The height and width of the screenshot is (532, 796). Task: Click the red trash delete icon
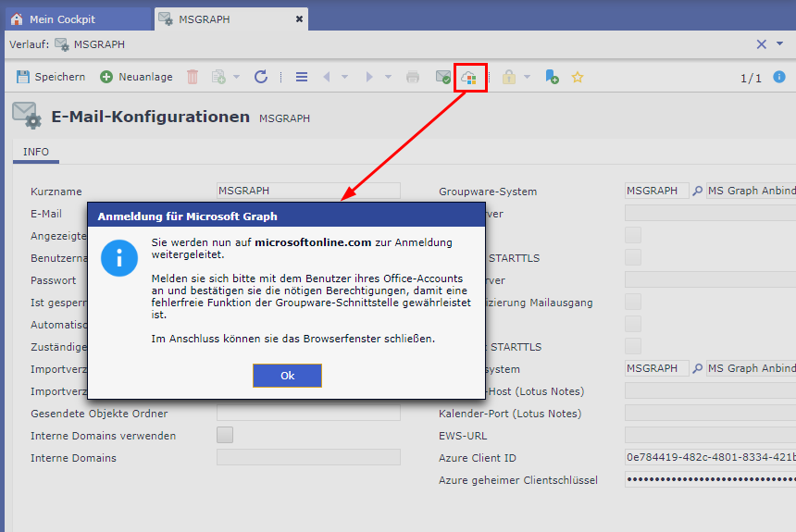pos(193,77)
